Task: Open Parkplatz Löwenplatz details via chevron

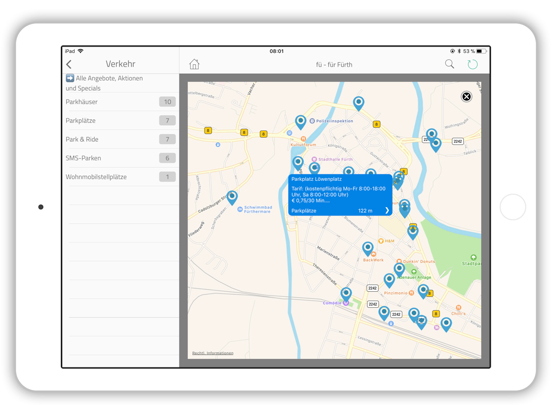Action: (x=387, y=210)
